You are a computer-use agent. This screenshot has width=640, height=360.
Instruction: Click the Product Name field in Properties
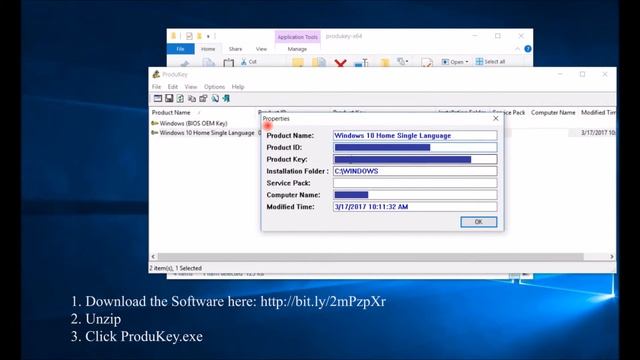(415, 136)
